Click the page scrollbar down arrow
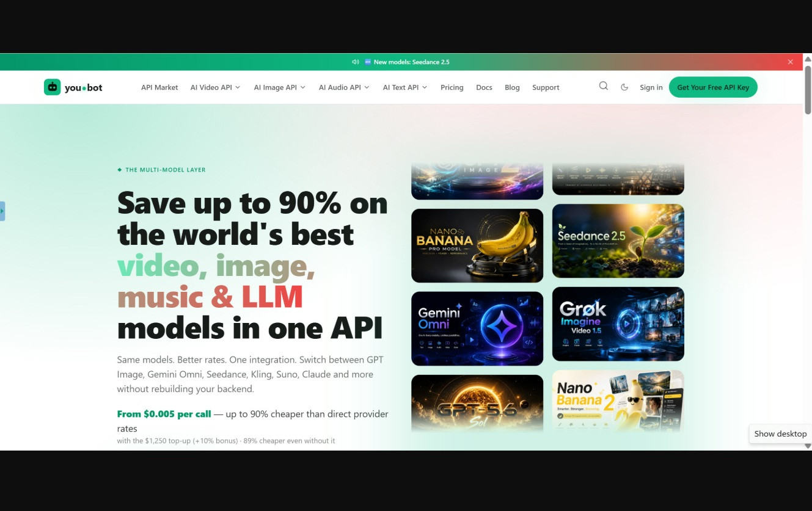This screenshot has height=511, width=812. [x=808, y=446]
